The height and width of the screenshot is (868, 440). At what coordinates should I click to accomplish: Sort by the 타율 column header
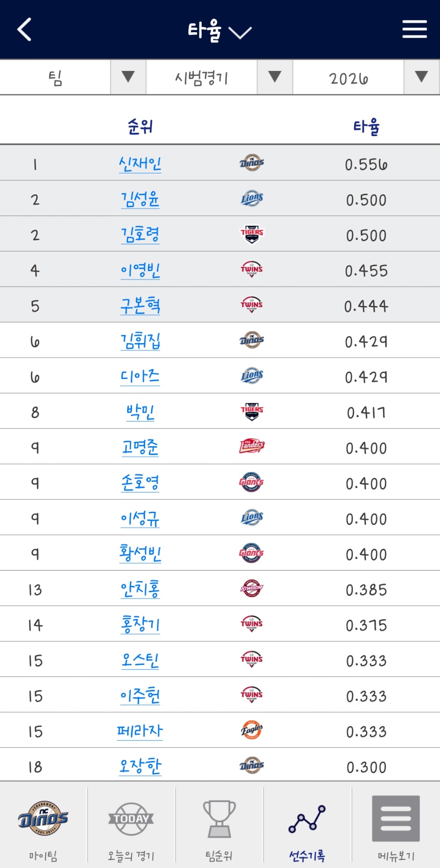click(x=366, y=127)
